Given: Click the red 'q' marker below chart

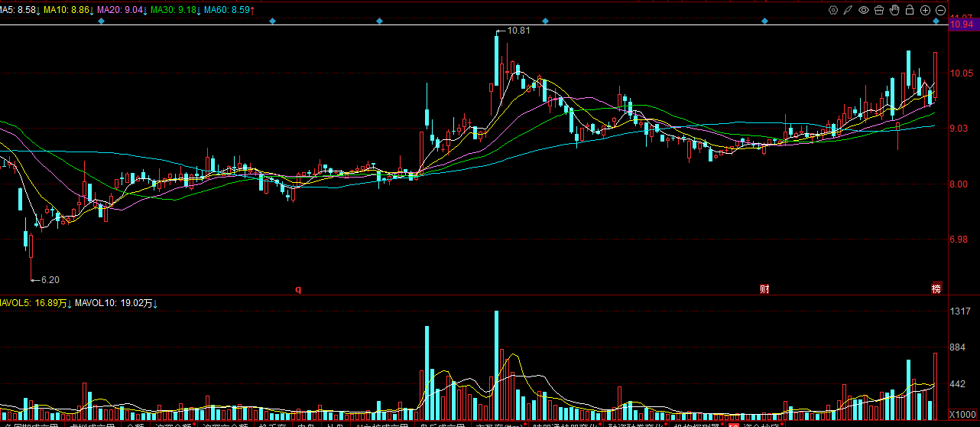Looking at the screenshot, I should (299, 289).
